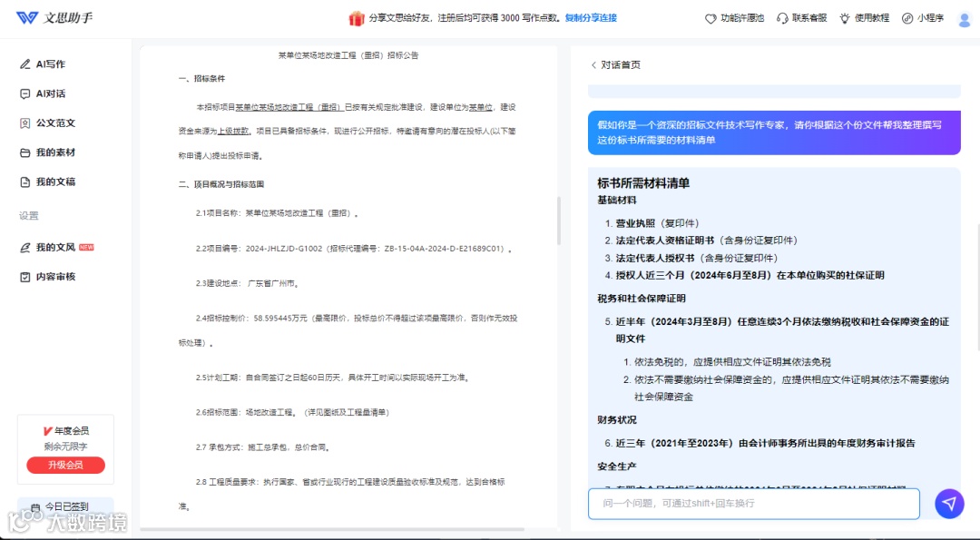Open the user avatar profile

(x=965, y=19)
